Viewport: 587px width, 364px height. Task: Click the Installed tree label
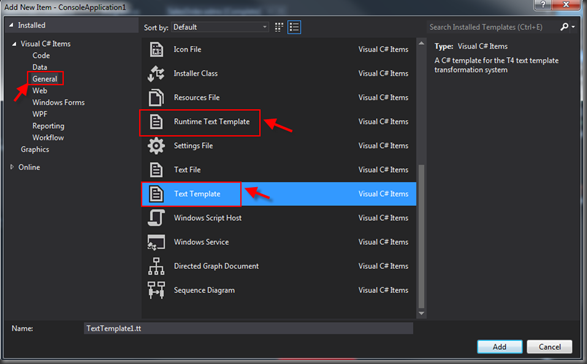(31, 25)
